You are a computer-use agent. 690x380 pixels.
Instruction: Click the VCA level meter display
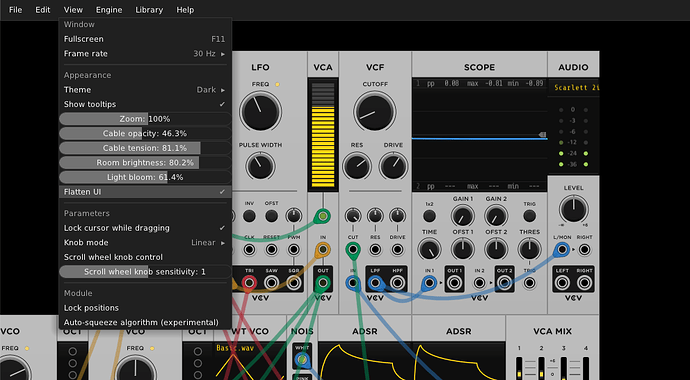[323, 134]
